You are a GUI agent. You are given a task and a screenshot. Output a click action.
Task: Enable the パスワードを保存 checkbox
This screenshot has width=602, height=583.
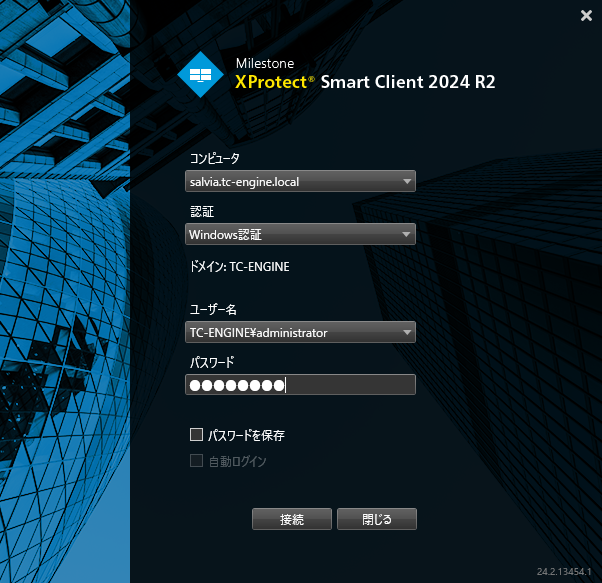click(197, 434)
